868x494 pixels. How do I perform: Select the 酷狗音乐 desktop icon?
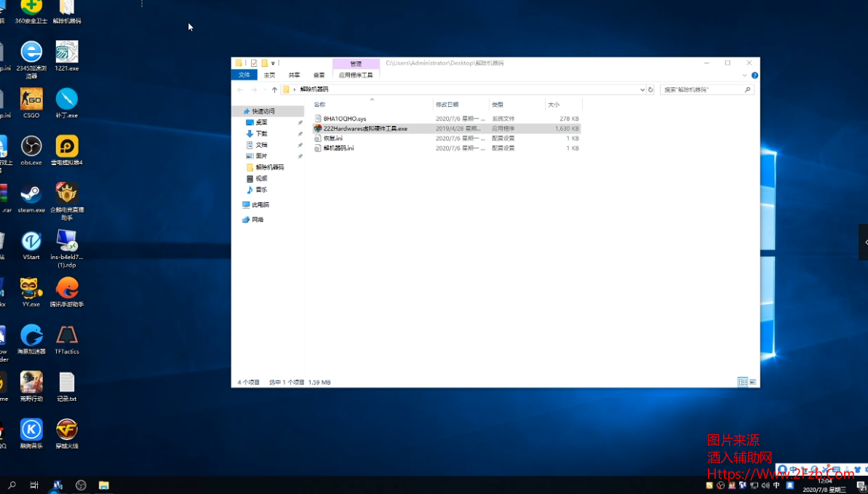(31, 434)
